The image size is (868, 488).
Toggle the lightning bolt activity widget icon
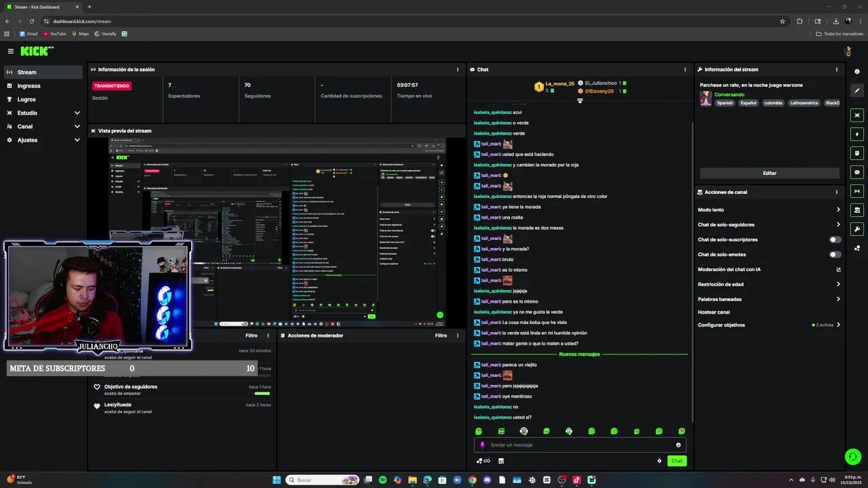tap(857, 134)
